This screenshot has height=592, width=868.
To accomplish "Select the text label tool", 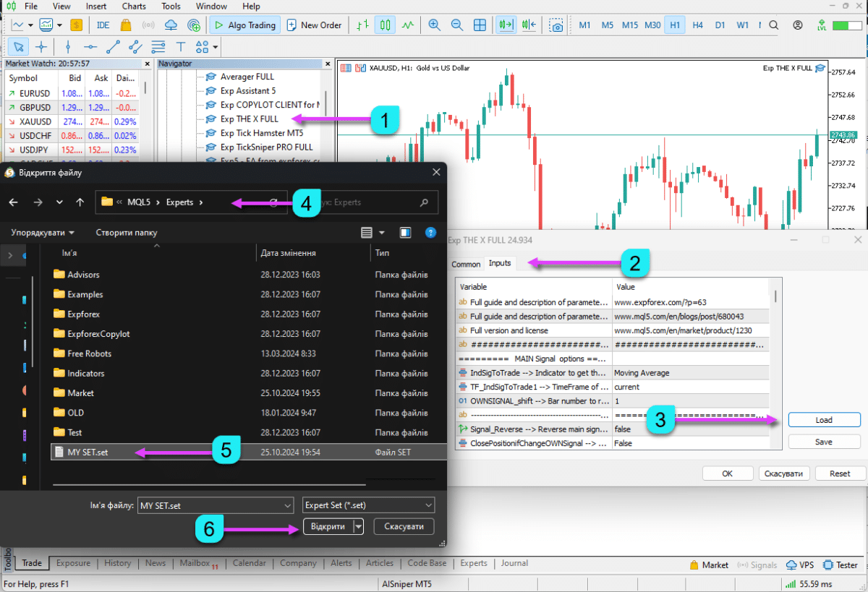I will [x=181, y=47].
